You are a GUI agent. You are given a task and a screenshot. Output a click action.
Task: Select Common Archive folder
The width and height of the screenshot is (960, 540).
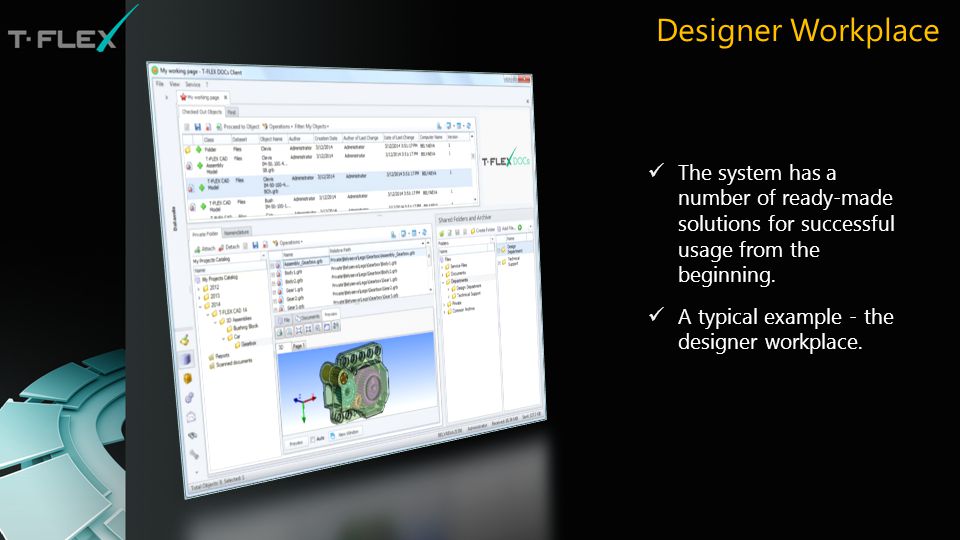460,310
